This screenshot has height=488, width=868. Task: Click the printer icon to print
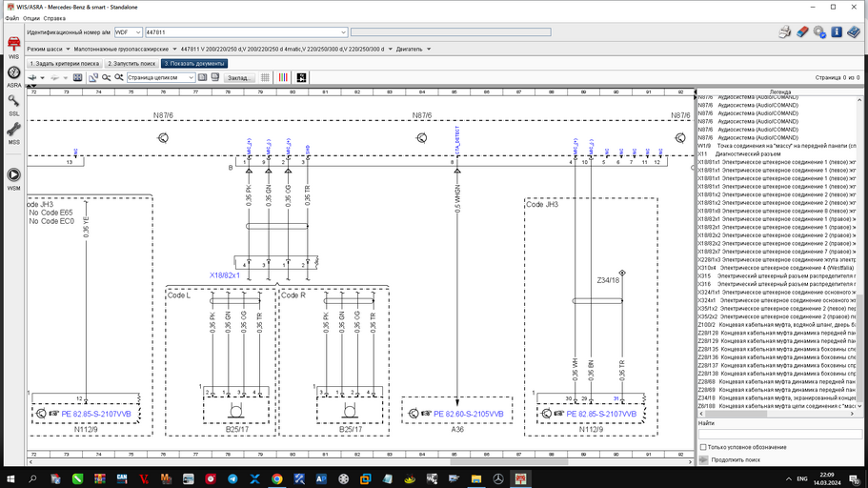[784, 32]
